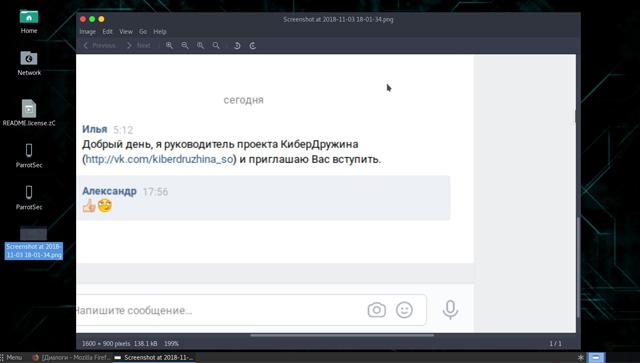Click the green window button
The image size is (640, 363).
[x=92, y=19]
